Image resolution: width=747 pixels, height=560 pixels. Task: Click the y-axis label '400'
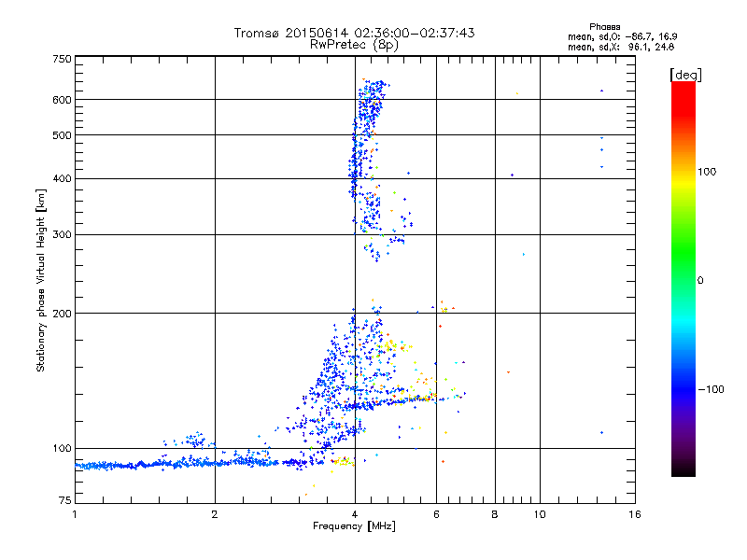coord(62,179)
